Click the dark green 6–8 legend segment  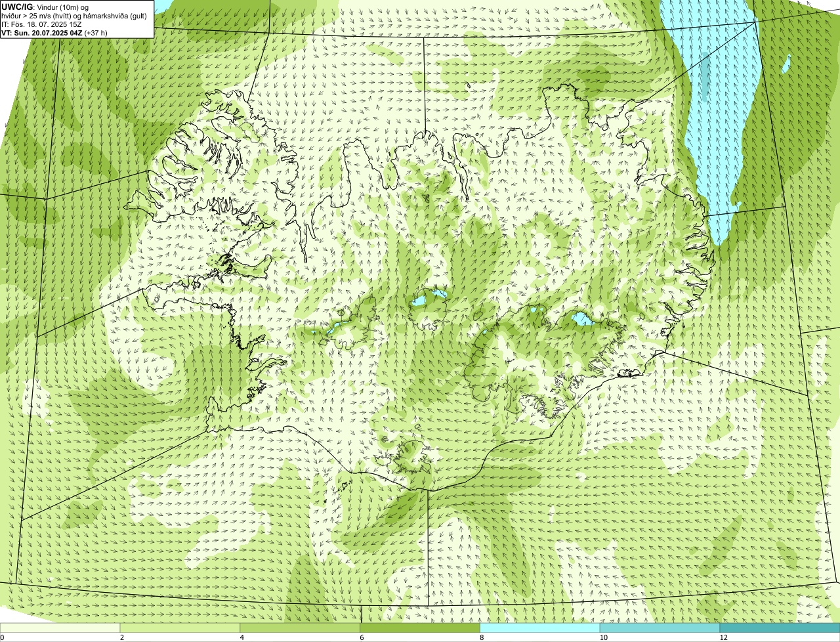click(421, 628)
